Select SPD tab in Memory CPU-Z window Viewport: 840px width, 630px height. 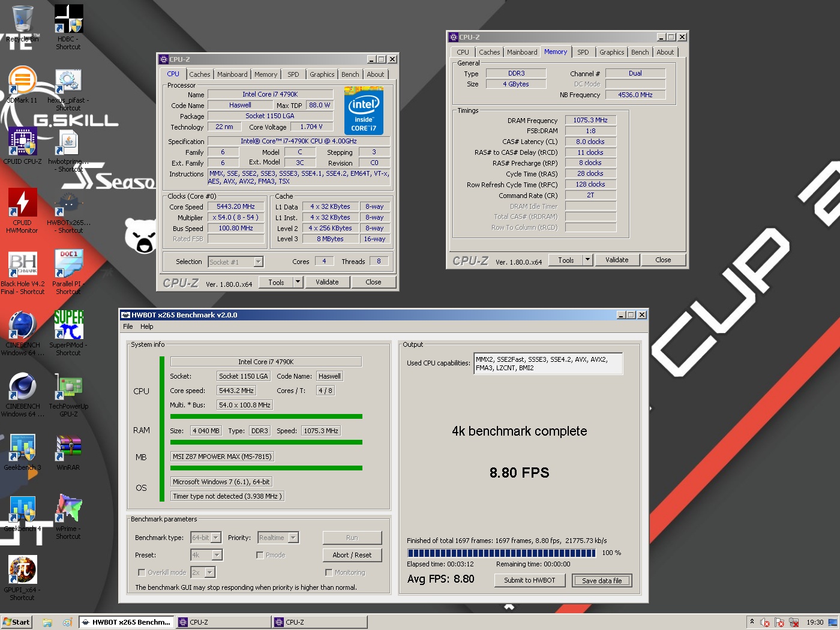[x=583, y=52]
